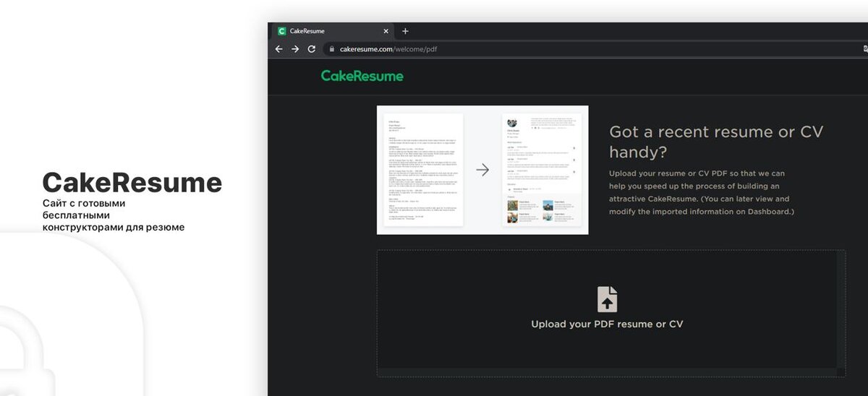Select the CakeResume browser tab

[x=333, y=31]
